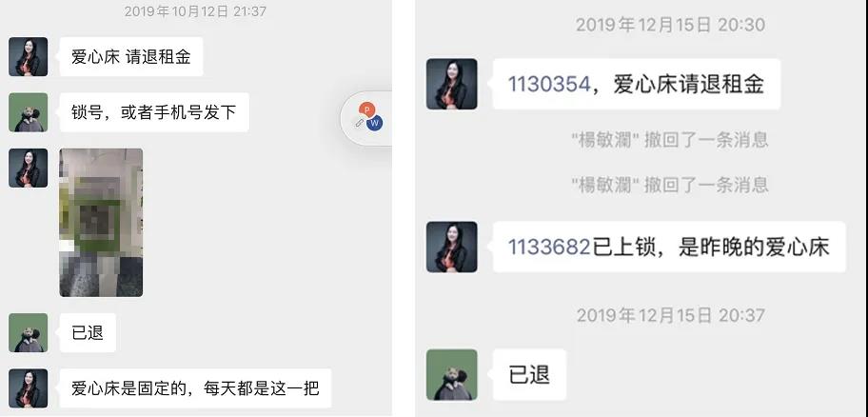The width and height of the screenshot is (868, 417).
Task: Tap green avatar beside '锁号，或者手机号发下'
Action: [29, 112]
